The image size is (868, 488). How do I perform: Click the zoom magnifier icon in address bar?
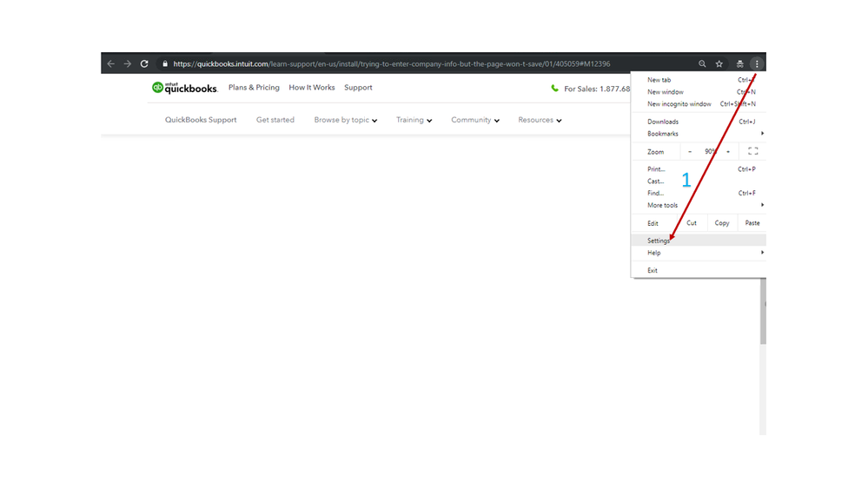click(702, 63)
